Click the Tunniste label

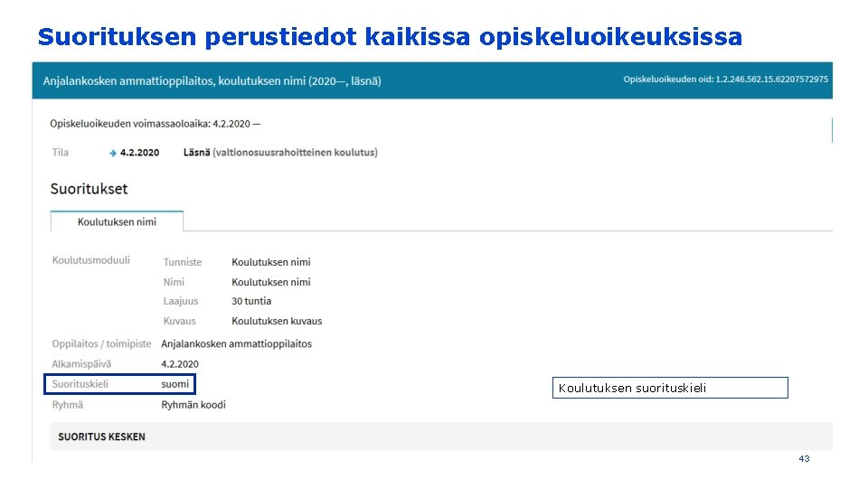(183, 262)
